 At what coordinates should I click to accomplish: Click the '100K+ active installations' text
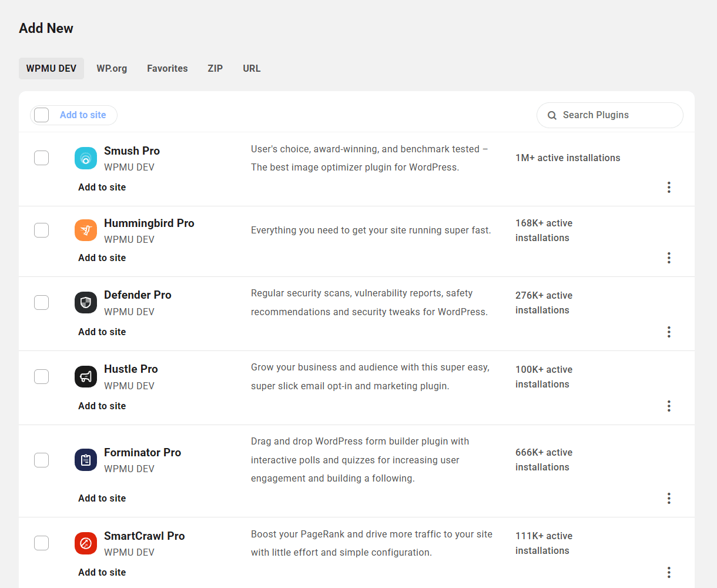(x=544, y=377)
